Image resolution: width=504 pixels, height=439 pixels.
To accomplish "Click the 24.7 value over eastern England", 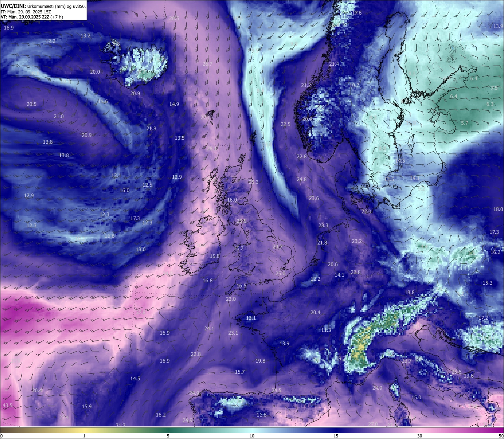I will tap(277, 247).
